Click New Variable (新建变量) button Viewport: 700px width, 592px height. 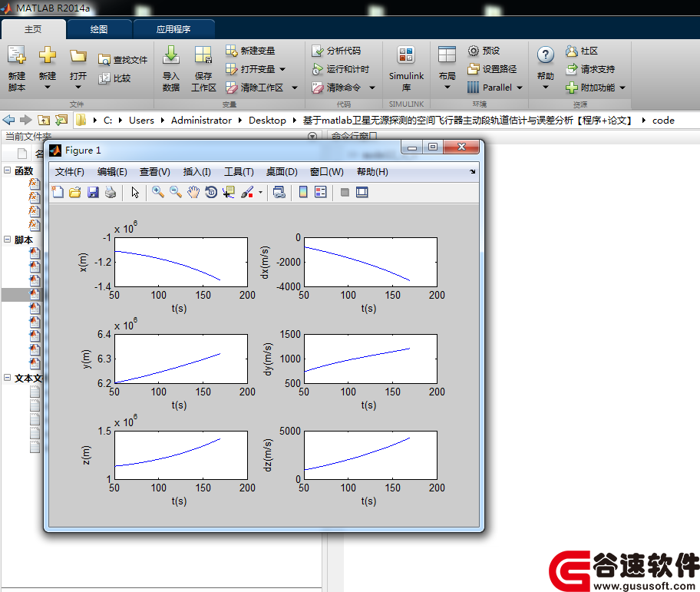tap(250, 51)
